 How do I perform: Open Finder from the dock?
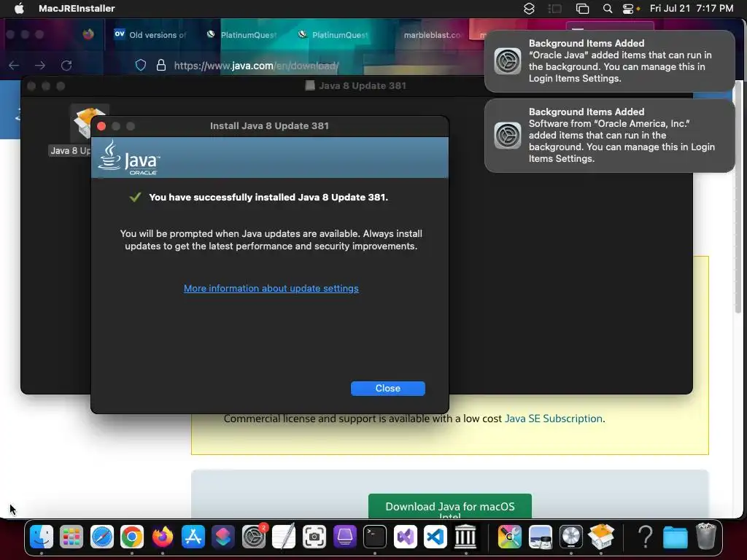coord(42,537)
